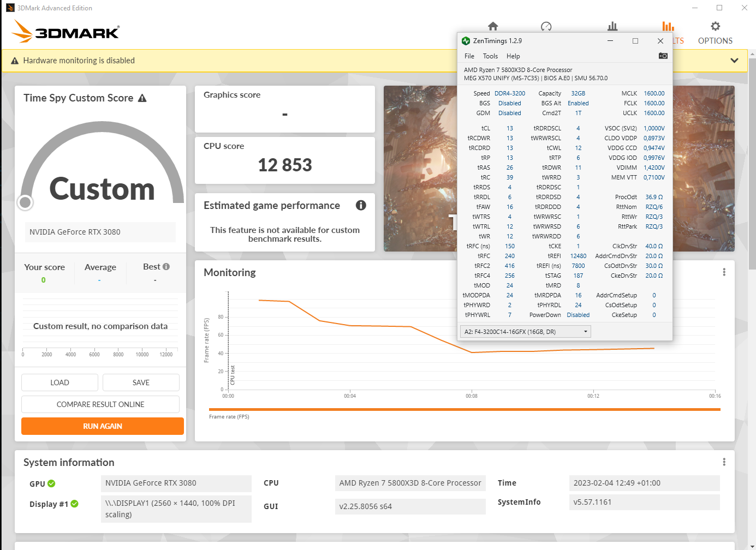
Task: Click the MCLK 1600.00 value
Action: [654, 93]
